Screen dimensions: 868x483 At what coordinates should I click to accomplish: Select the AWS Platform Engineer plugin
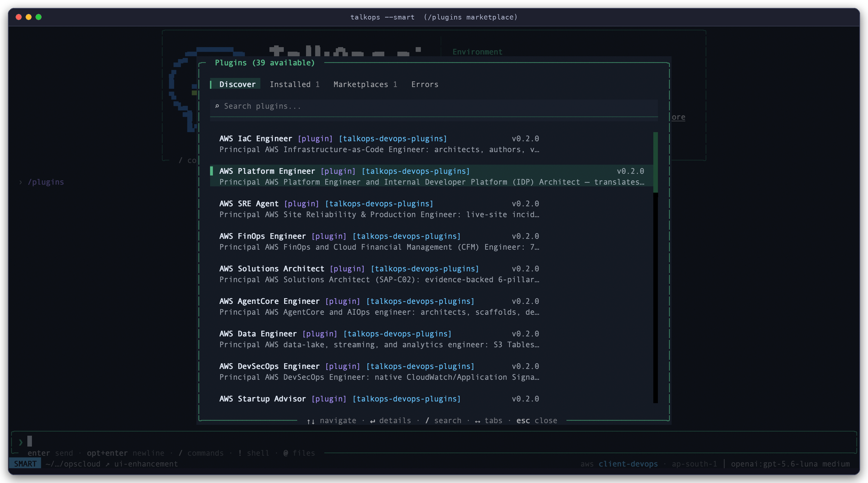[431, 176]
